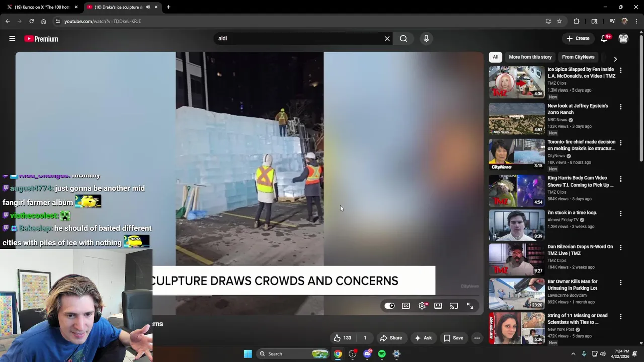The height and width of the screenshot is (362, 644).
Task: Open the Windows Start menu
Action: 248,354
